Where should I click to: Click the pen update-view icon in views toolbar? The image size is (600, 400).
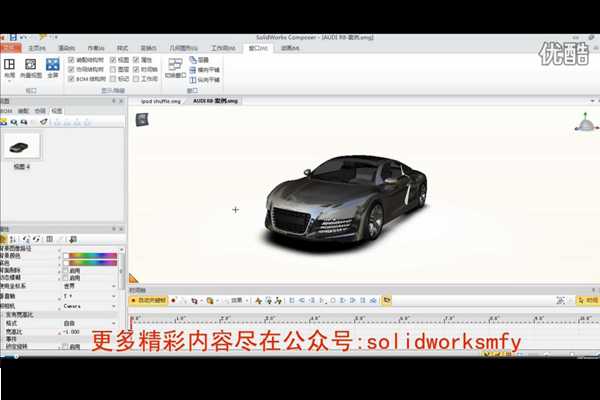pyautogui.click(x=44, y=122)
